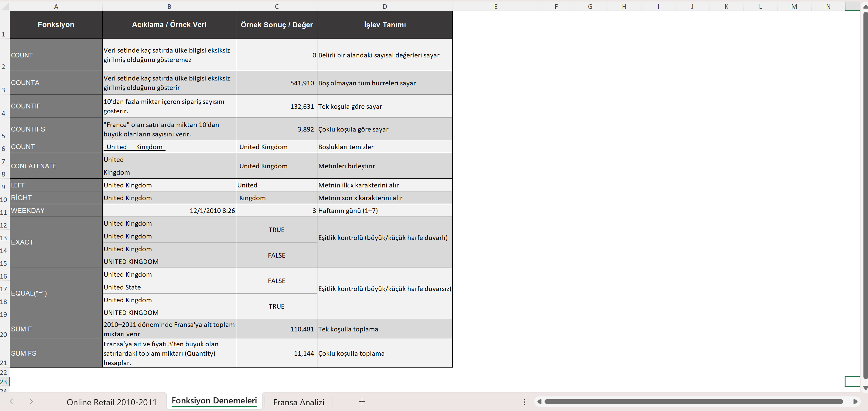This screenshot has width=868, height=411.
Task: Click the value 110,481 cell
Action: pyautogui.click(x=277, y=329)
